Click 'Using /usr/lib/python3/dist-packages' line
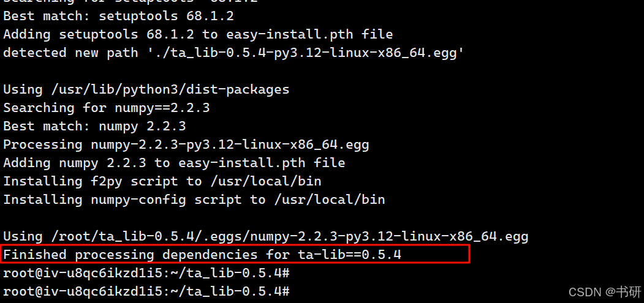The image size is (644, 303). coord(146,90)
